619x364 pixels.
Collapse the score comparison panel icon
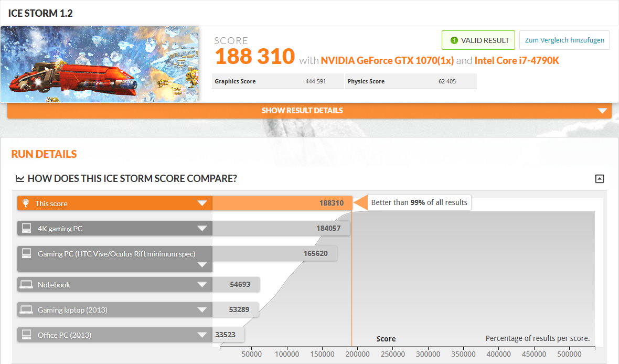pyautogui.click(x=599, y=179)
